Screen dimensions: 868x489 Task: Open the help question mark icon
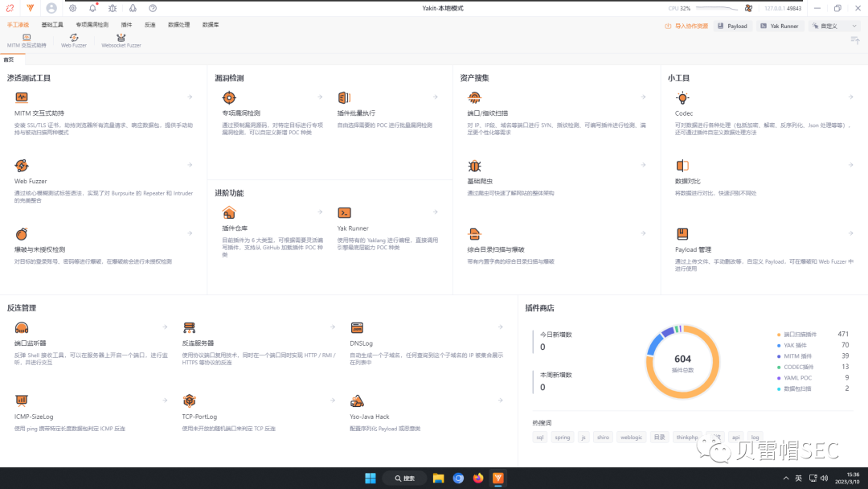pos(153,8)
